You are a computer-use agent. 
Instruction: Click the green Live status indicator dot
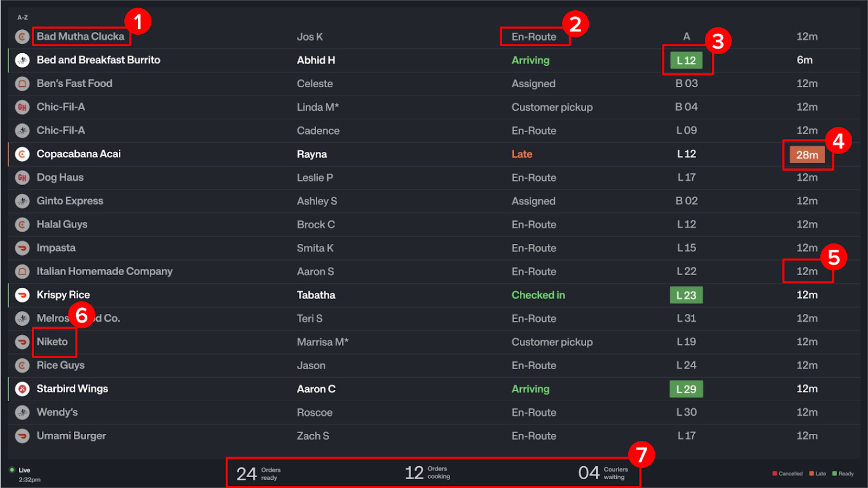pos(12,470)
